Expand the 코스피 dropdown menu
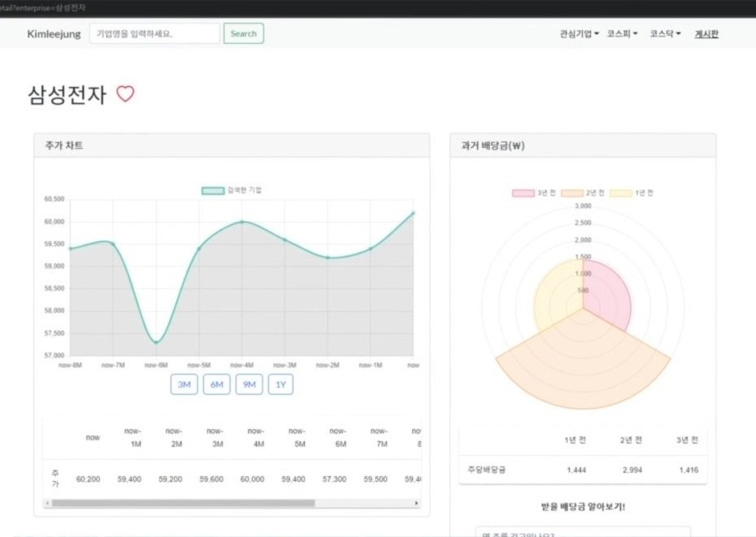Image resolution: width=756 pixels, height=537 pixels. (622, 34)
